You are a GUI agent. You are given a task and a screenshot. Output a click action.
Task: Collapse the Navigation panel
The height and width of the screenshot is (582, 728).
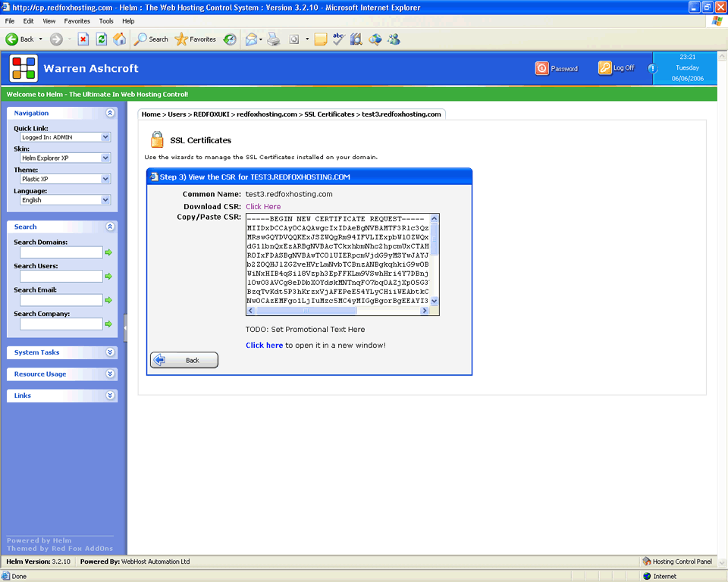coord(110,113)
